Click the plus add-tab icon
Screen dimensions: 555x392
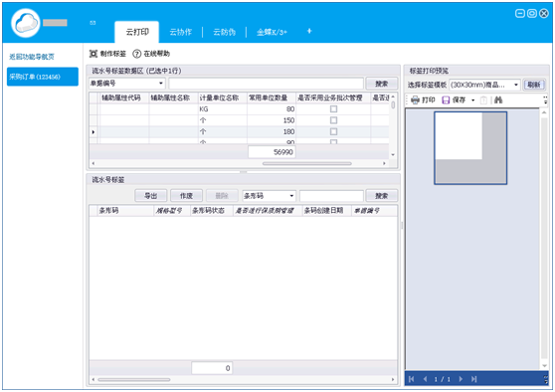(x=309, y=31)
